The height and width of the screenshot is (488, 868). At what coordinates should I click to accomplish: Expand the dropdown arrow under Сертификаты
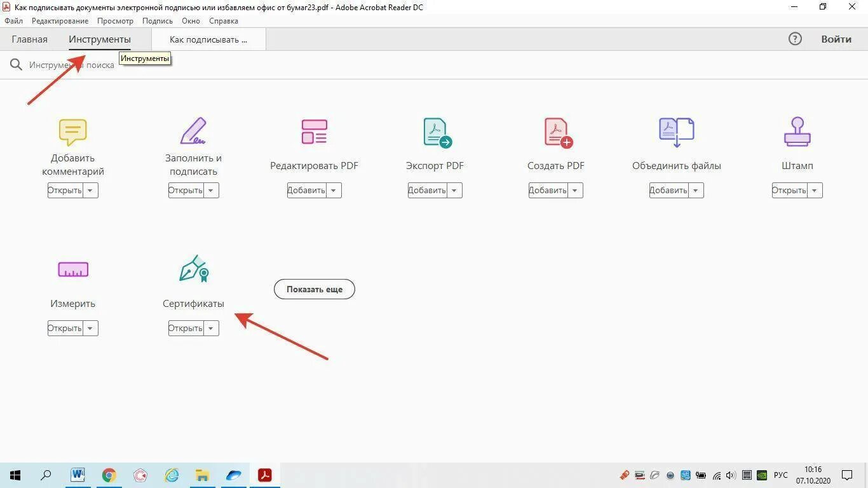(211, 328)
